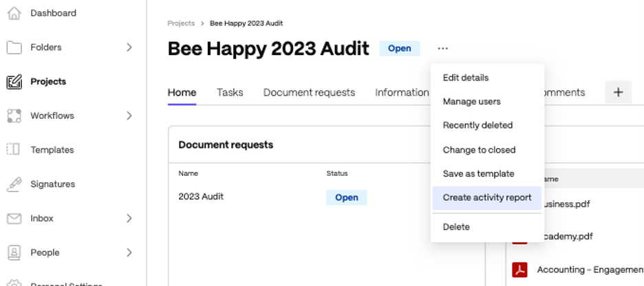Open the Dashboard home icon

click(14, 13)
